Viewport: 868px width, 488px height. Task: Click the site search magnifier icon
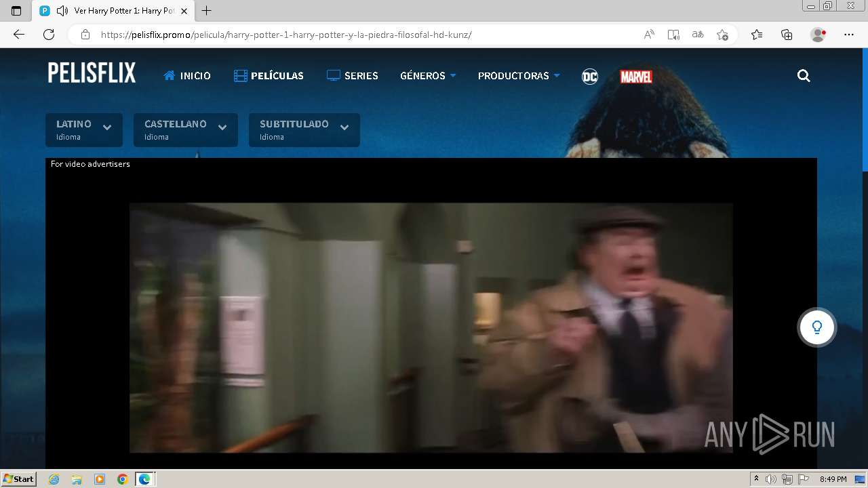tap(804, 76)
